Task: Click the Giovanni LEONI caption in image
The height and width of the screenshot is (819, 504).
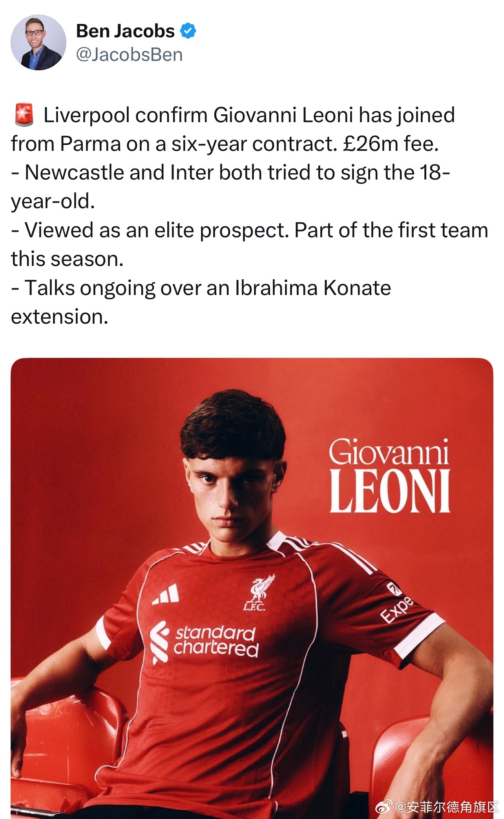Action: tap(389, 475)
